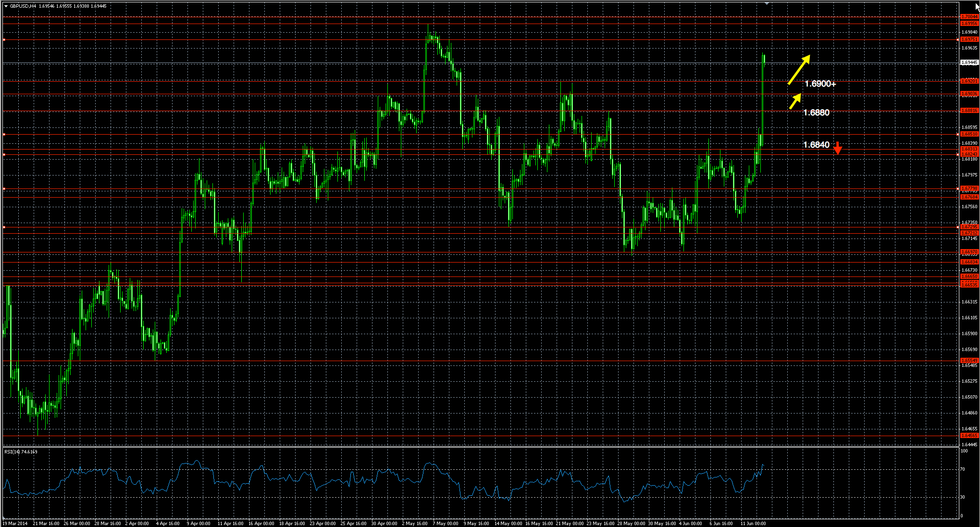Click the red price tag 1.70044

coord(969,17)
